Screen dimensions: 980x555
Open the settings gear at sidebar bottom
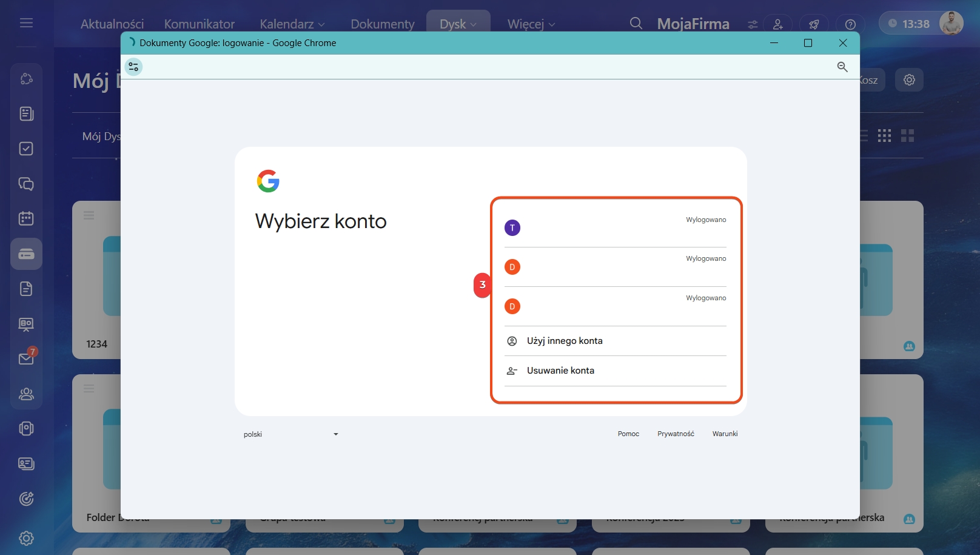(x=26, y=538)
